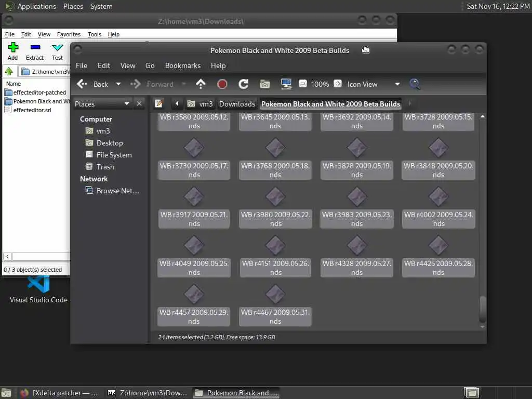Select WB r3828 2009.05.19.nds file icon
Viewport: 532px width, 399px height.
pyautogui.click(x=357, y=148)
